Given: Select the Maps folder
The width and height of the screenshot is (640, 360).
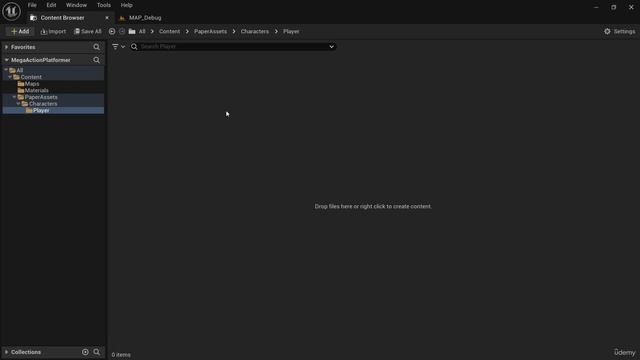Looking at the screenshot, I should 53,84.
